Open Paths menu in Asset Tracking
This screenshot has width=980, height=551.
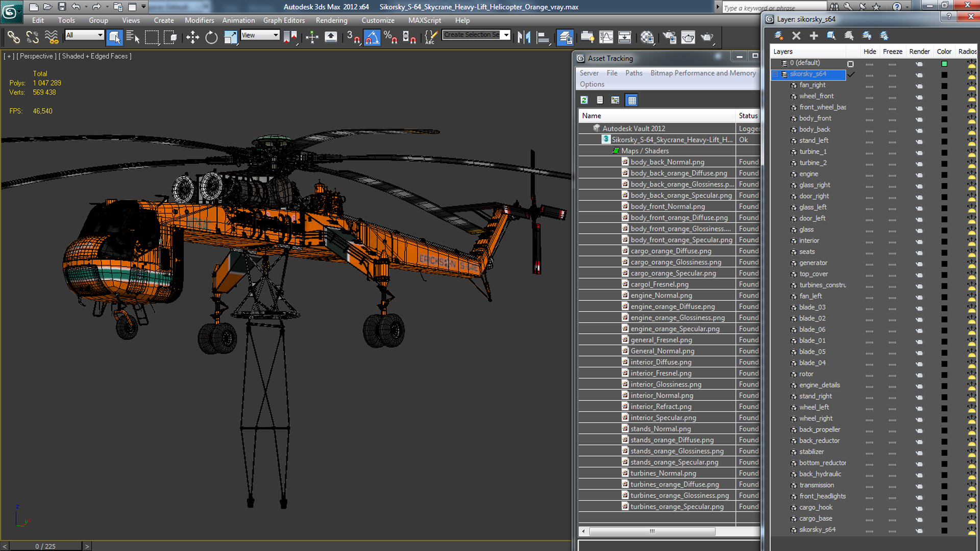(x=633, y=73)
